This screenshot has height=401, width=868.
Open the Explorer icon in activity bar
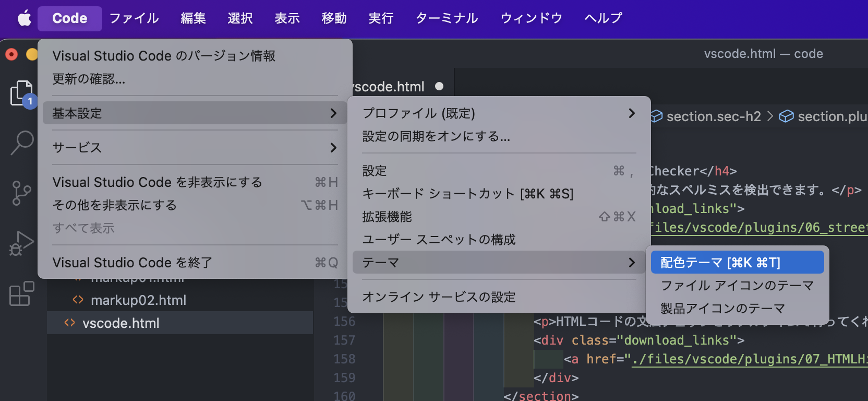[21, 94]
